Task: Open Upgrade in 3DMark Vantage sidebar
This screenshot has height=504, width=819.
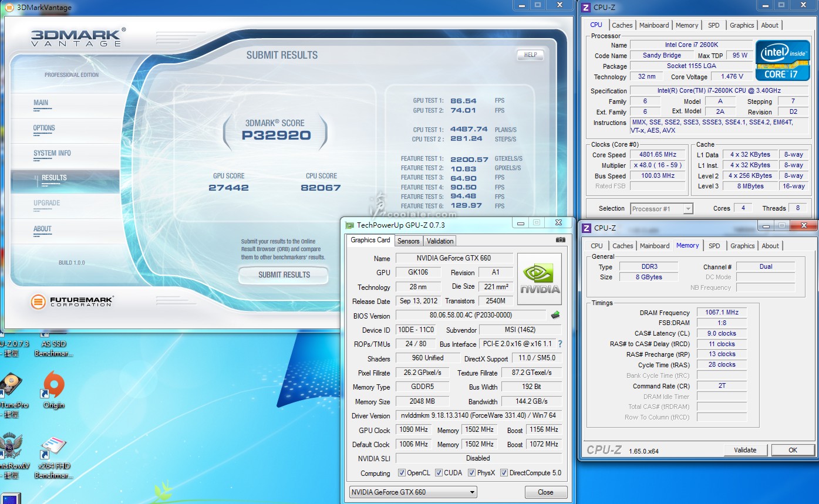Action: (47, 204)
